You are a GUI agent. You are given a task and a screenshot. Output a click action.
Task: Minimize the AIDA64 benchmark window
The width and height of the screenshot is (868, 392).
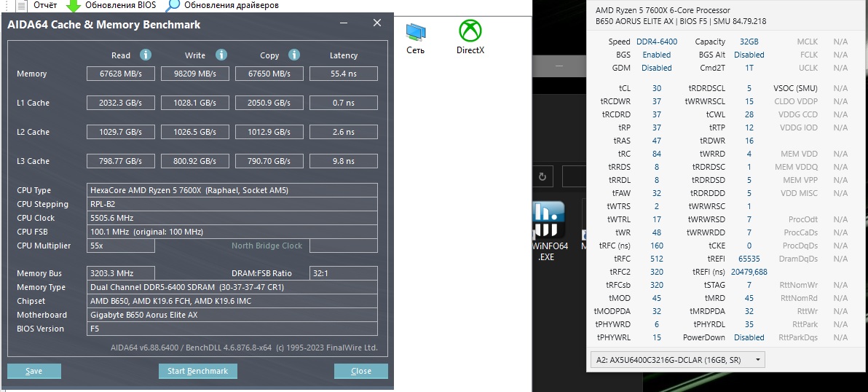point(345,23)
